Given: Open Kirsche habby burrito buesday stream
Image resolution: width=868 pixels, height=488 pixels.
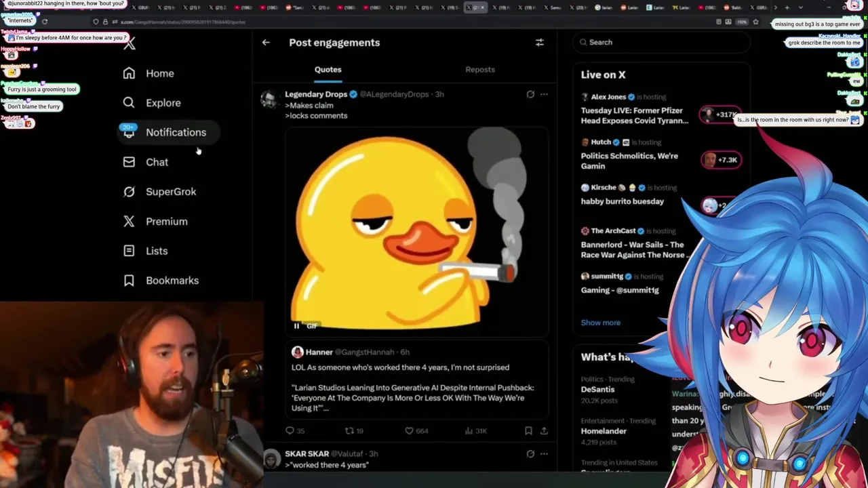Looking at the screenshot, I should (x=623, y=201).
